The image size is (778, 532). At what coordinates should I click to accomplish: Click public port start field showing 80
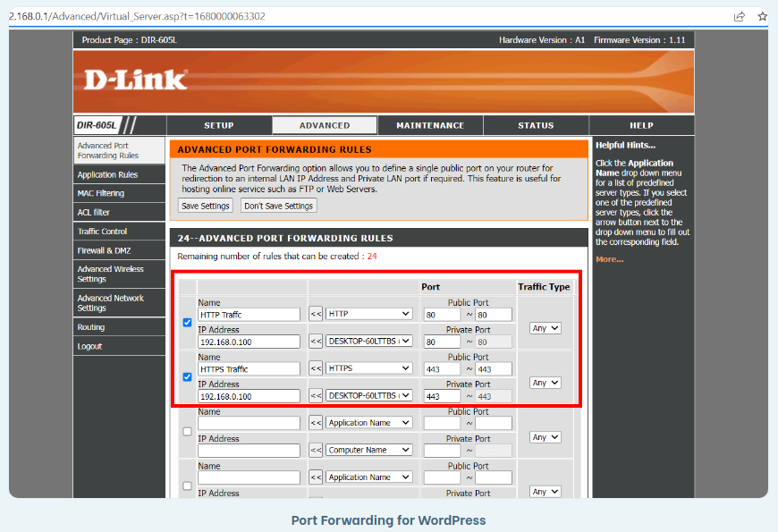coord(442,315)
